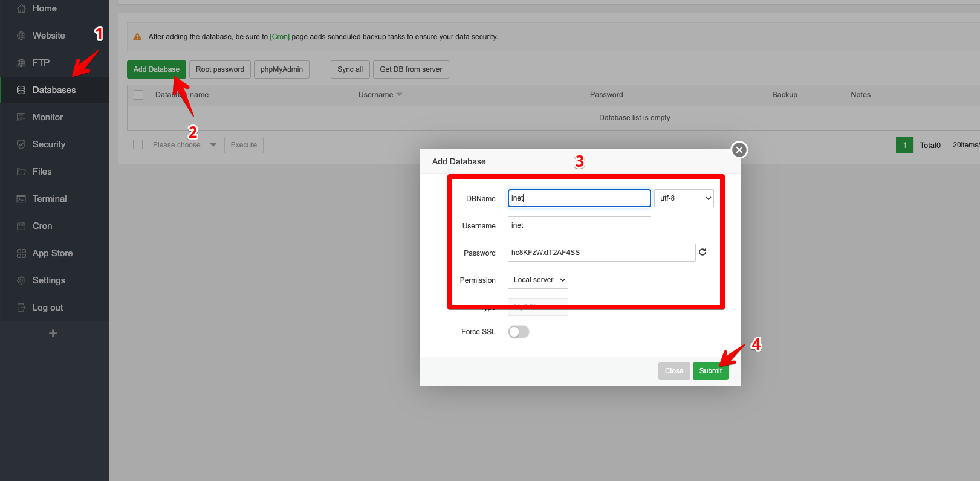
Task: Click the Security shield icon
Action: point(21,144)
